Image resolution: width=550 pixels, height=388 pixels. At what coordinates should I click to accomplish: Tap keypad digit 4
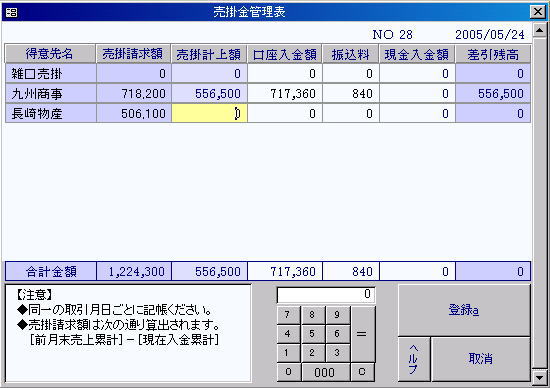point(288,334)
